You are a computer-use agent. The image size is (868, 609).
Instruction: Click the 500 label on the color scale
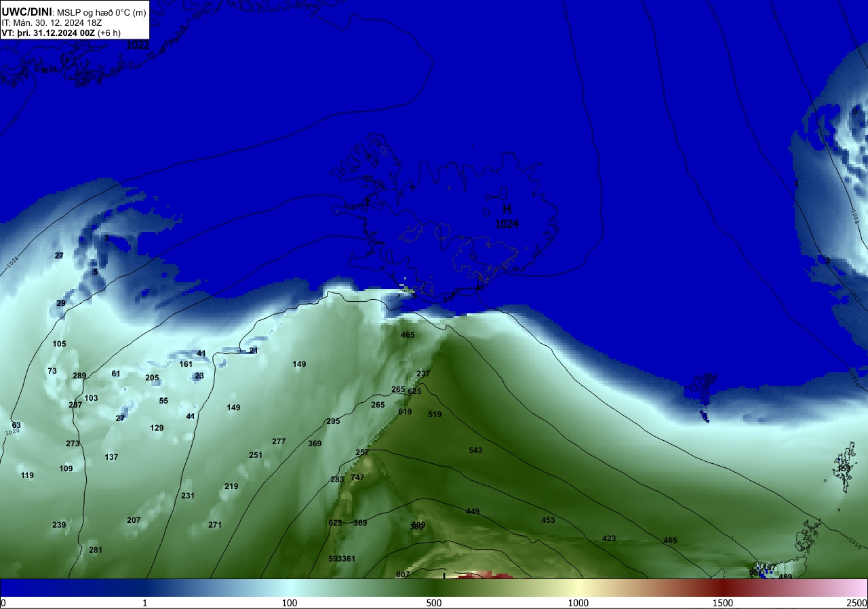tap(434, 603)
